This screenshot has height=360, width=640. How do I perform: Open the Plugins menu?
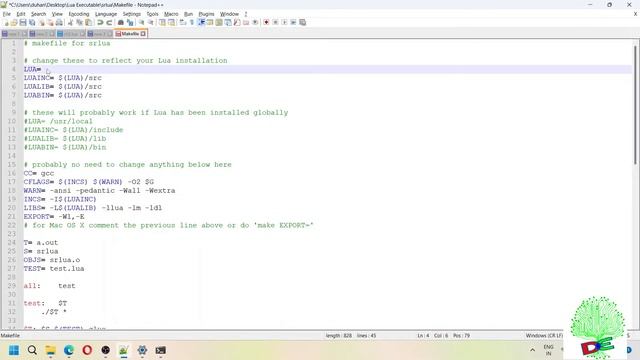click(x=206, y=14)
